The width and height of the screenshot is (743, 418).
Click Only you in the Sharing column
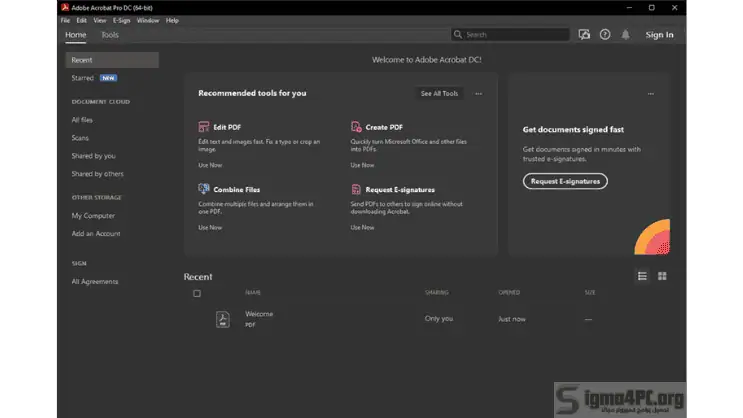439,318
